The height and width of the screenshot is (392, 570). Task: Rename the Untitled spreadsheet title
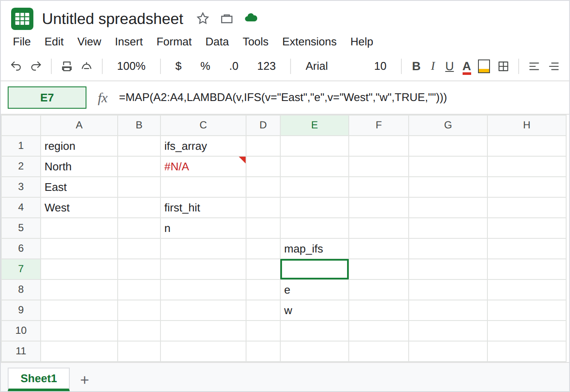coord(113,19)
